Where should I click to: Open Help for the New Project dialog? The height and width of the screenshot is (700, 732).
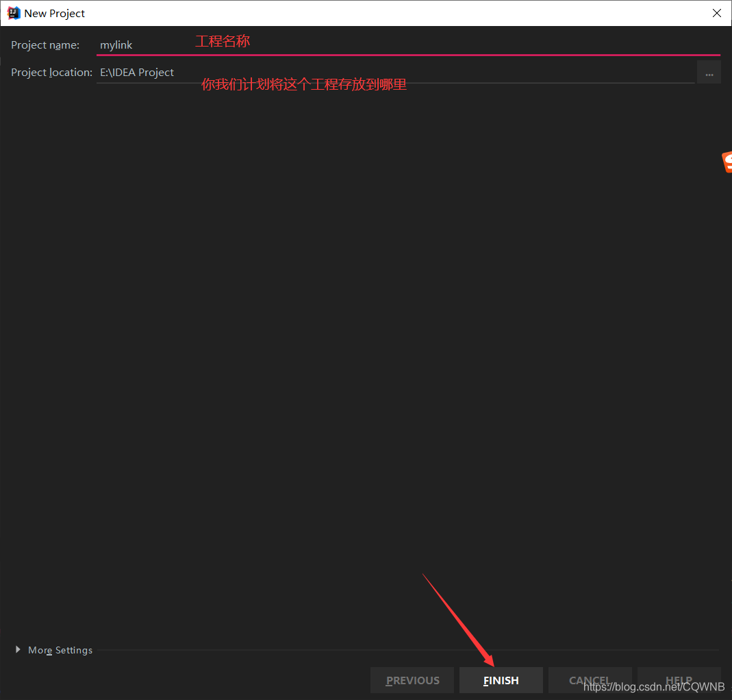[679, 680]
